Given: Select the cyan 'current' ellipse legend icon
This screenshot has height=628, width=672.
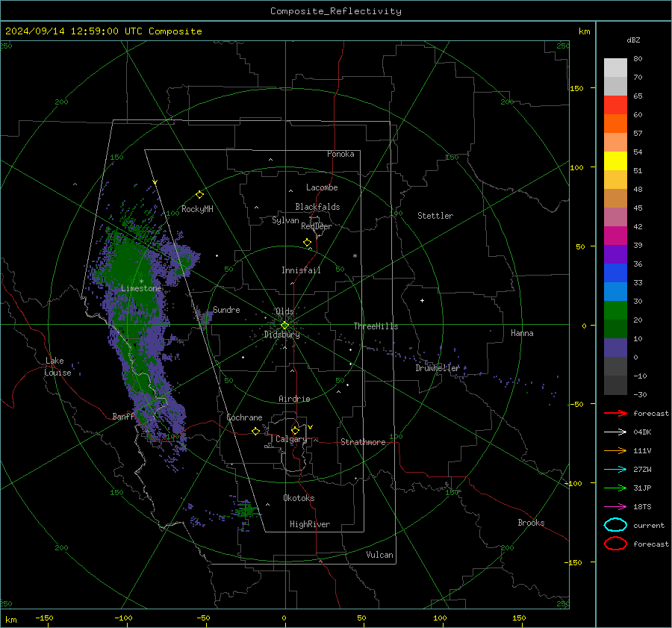Looking at the screenshot, I should coord(615,525).
